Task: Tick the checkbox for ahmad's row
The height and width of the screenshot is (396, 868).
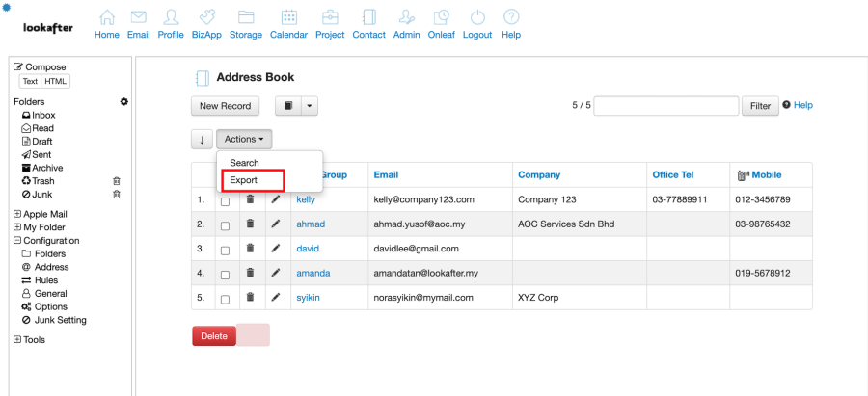Action: click(225, 224)
